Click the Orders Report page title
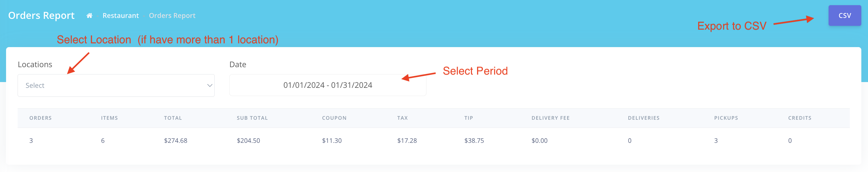Viewport: 868px width, 172px height. point(41,15)
